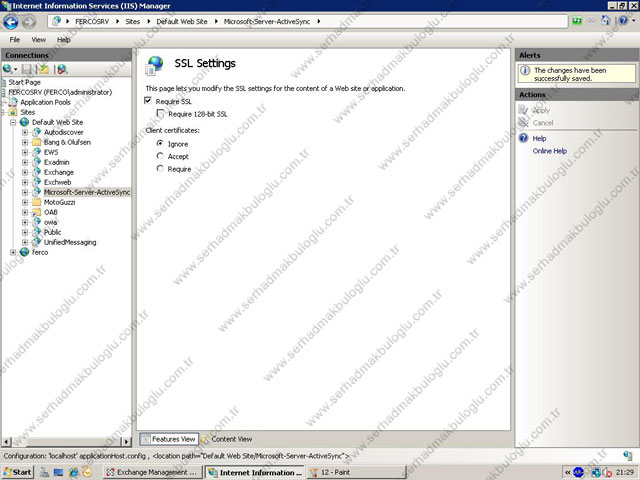The width and height of the screenshot is (640, 480).
Task: Click the Back navigation arrow
Action: [x=11, y=22]
